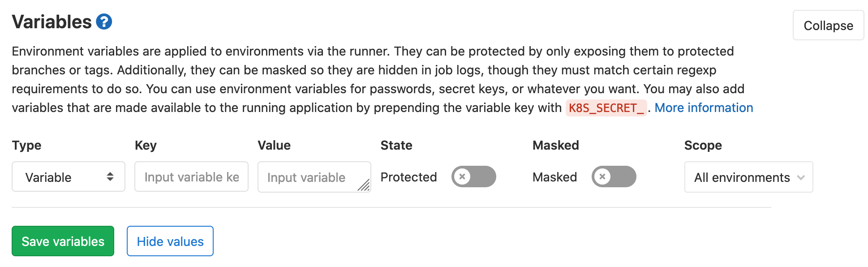Click the Hide values button

pyautogui.click(x=170, y=241)
